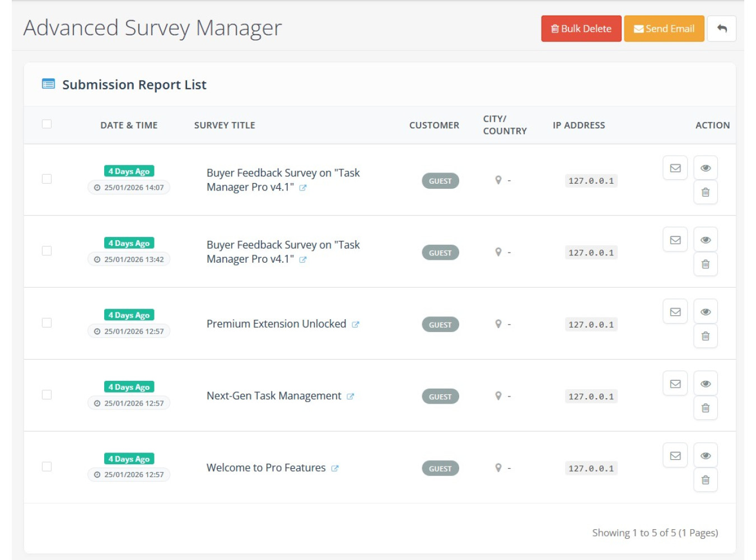Image resolution: width=756 pixels, height=560 pixels.
Task: Check the box for the 14:07 submission
Action: point(47,179)
